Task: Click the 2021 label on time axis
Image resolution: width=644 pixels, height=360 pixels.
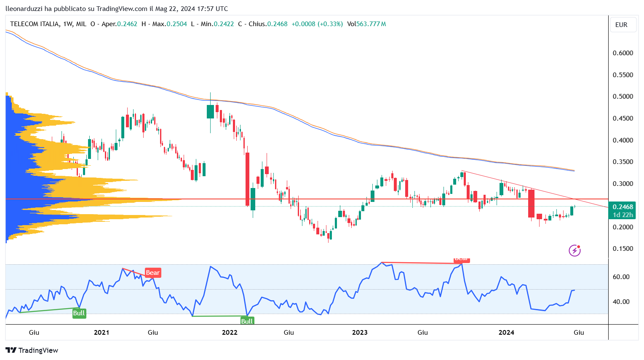Action: 102,333
